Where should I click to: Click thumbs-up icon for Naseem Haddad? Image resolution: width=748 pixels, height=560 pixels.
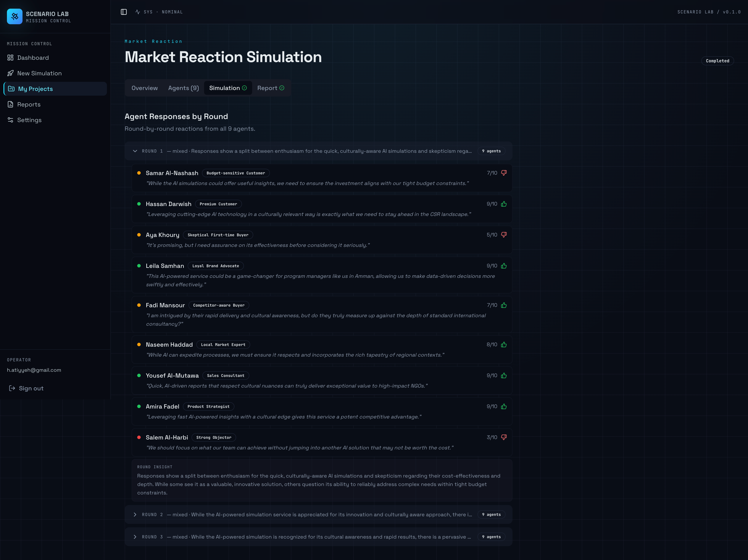[503, 344]
